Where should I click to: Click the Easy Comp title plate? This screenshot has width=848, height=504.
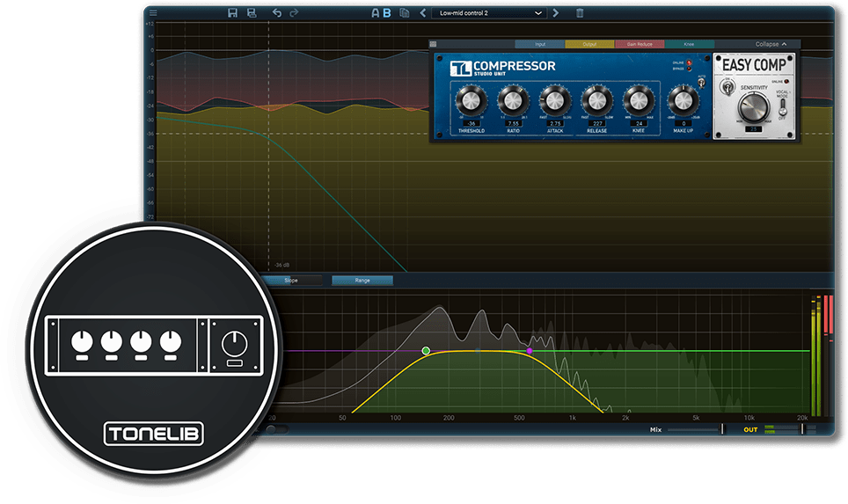[x=754, y=65]
